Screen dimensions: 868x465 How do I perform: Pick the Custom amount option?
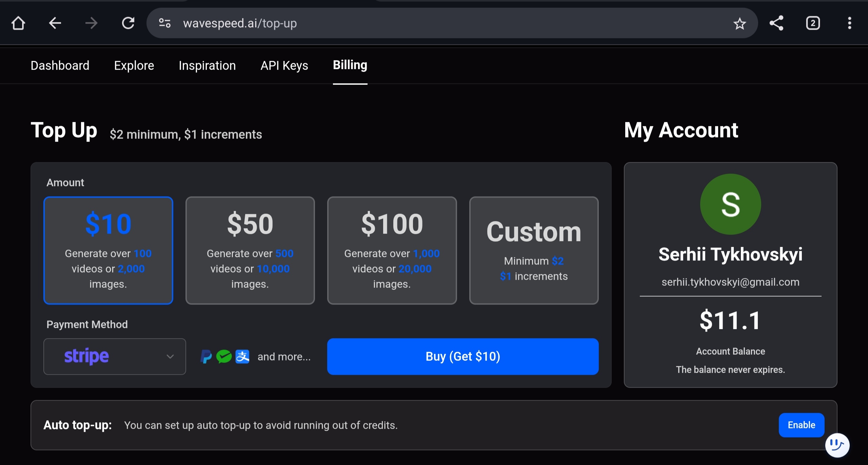[x=534, y=250]
